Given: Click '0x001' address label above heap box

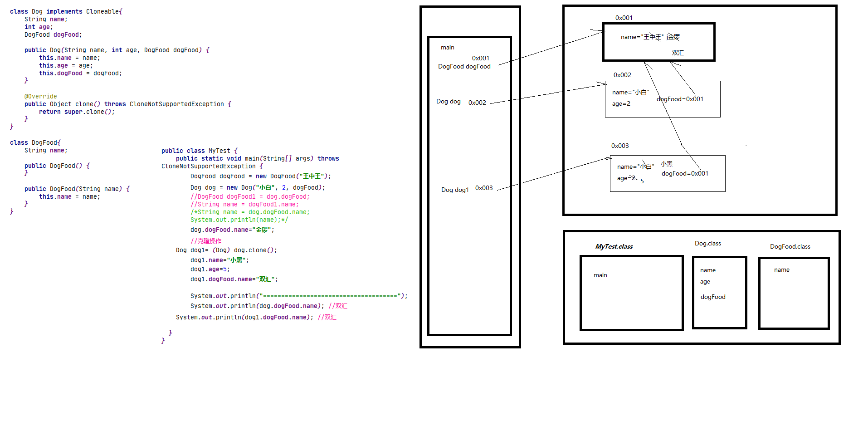Looking at the screenshot, I should [x=624, y=18].
